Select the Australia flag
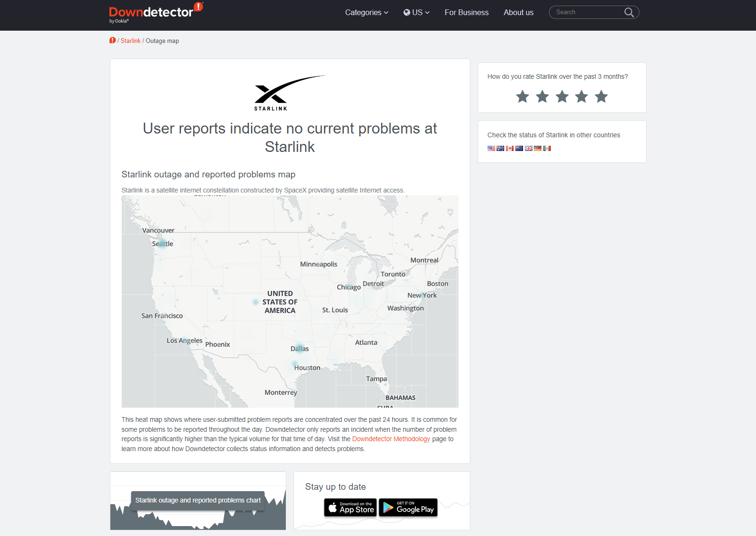 click(500, 148)
